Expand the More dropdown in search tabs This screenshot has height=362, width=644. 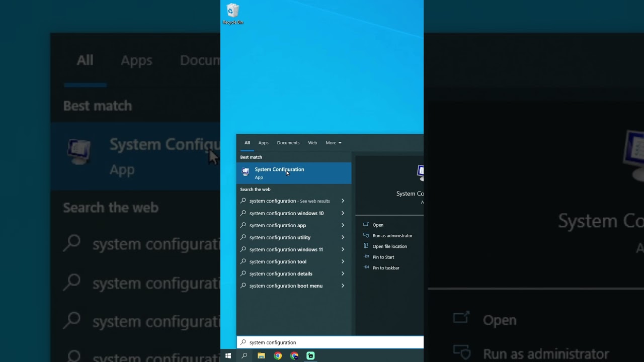click(334, 143)
